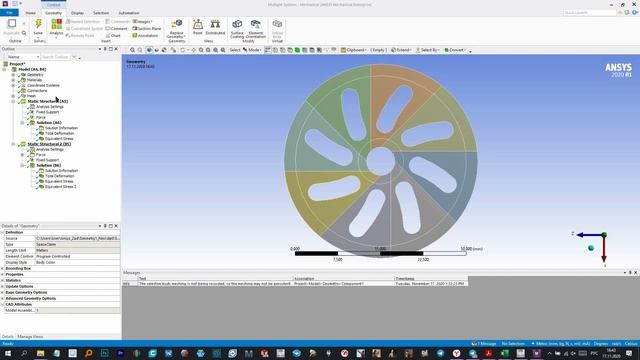The image size is (640, 360).
Task: Switch to the Selection ribbon tab
Action: click(101, 13)
